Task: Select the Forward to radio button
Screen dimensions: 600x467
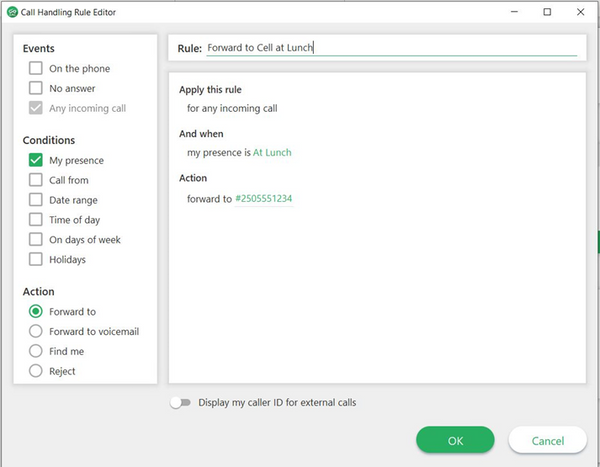Action: 36,312
